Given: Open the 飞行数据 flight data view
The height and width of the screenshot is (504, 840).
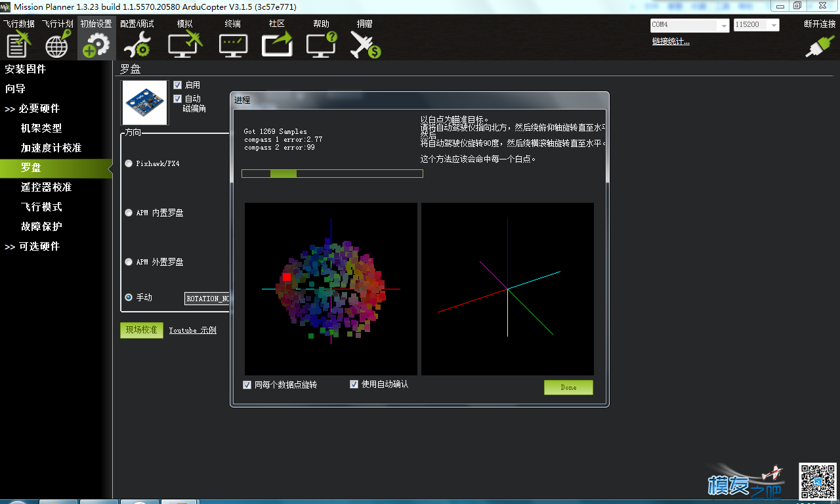Looking at the screenshot, I should (18, 38).
